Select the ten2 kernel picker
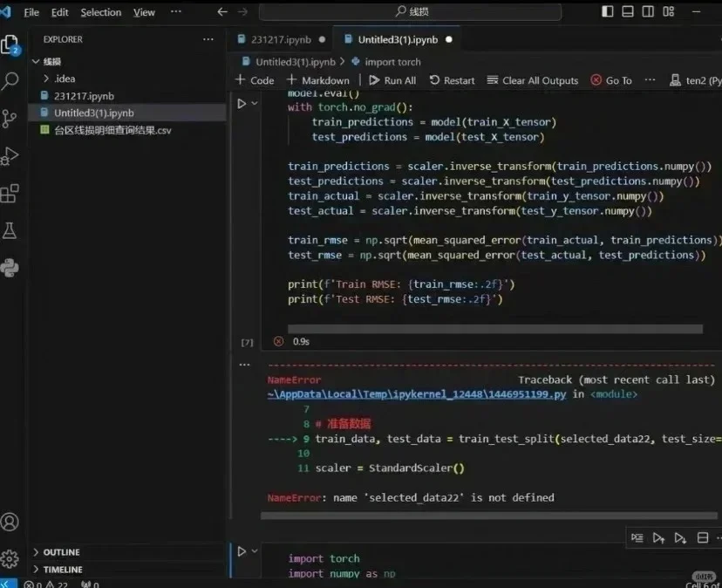Screen dimensions: 722x588 click(695, 80)
